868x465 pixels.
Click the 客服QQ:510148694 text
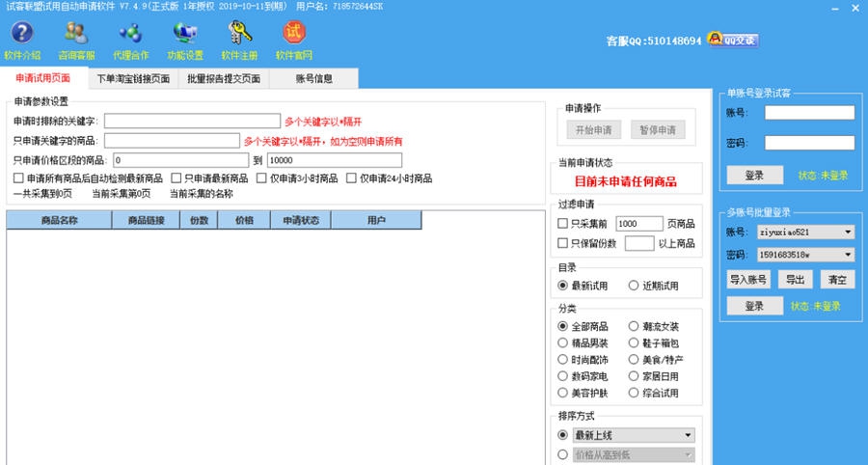654,41
